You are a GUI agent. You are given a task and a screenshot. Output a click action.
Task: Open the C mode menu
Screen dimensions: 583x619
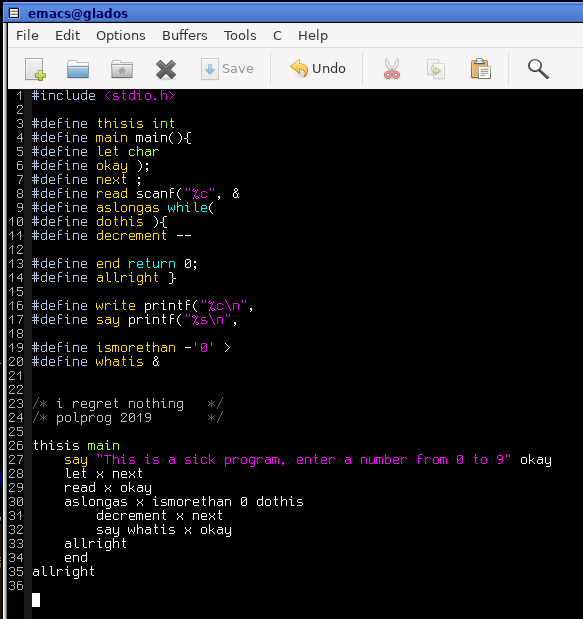(277, 36)
